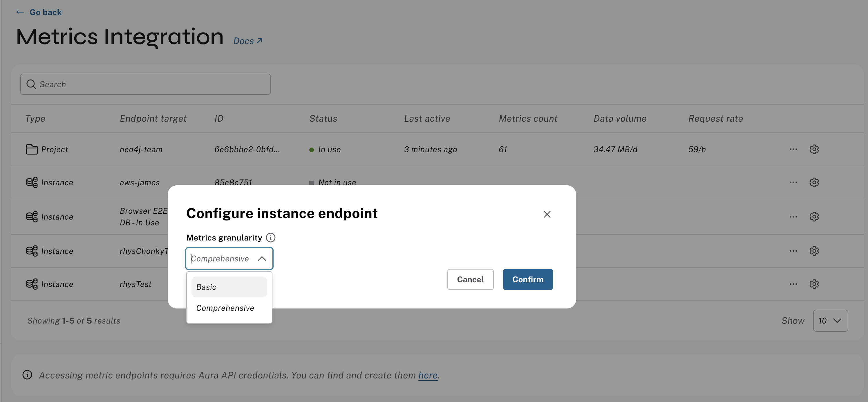Click the 'Not in use' status cell
This screenshot has height=402, width=868.
coord(332,182)
